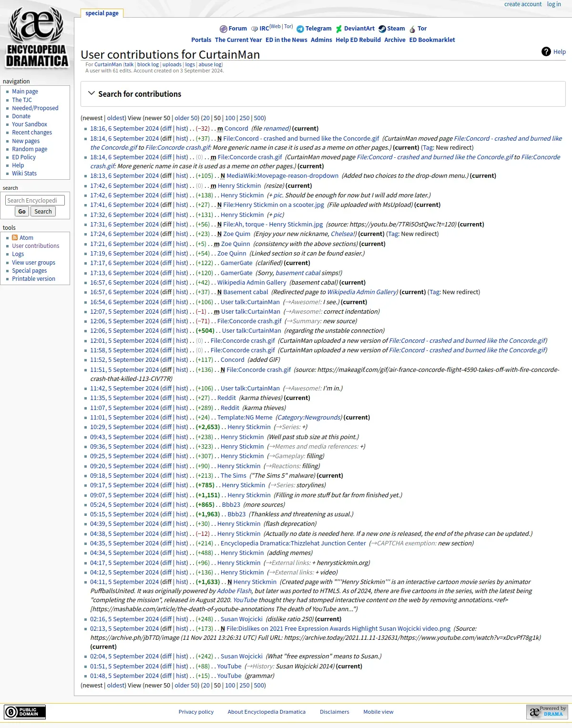Switch to Mobile view
This screenshot has height=728, width=572.
tap(378, 712)
